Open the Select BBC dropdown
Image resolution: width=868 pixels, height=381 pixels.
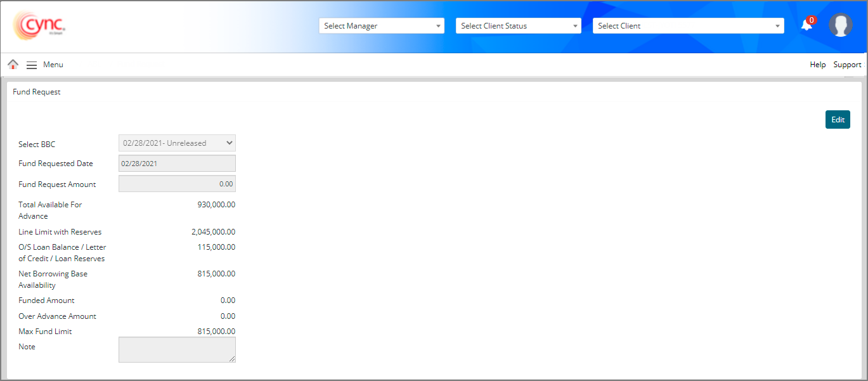point(177,143)
